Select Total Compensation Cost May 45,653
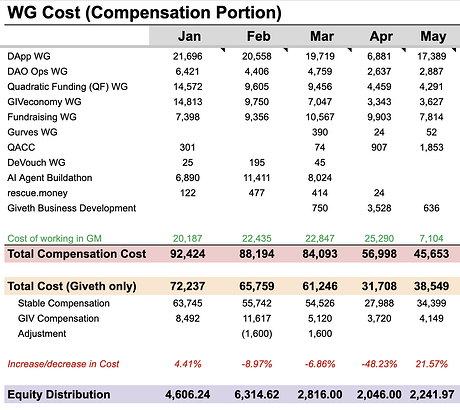The width and height of the screenshot is (460, 410). point(431,254)
